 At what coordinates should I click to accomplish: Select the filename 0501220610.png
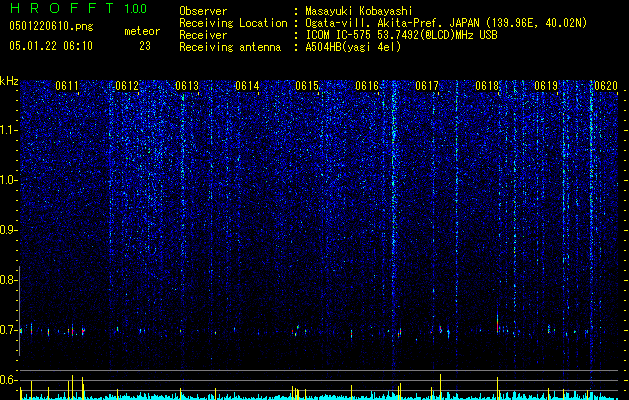tap(51, 27)
